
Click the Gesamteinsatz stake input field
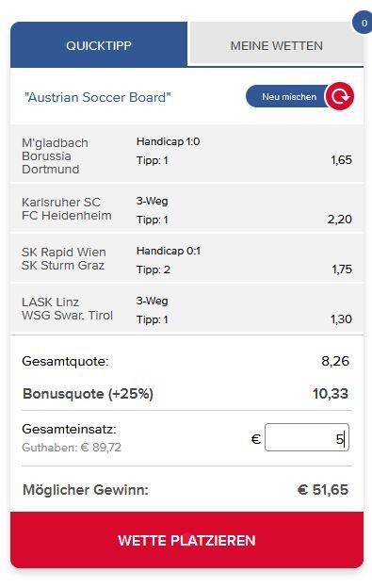coord(307,437)
